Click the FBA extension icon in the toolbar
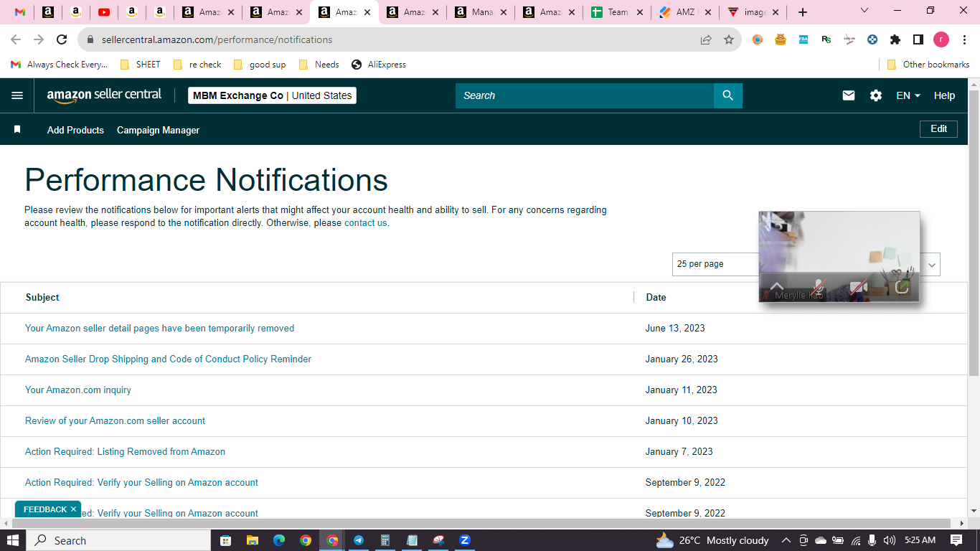The image size is (980, 551). (x=804, y=39)
